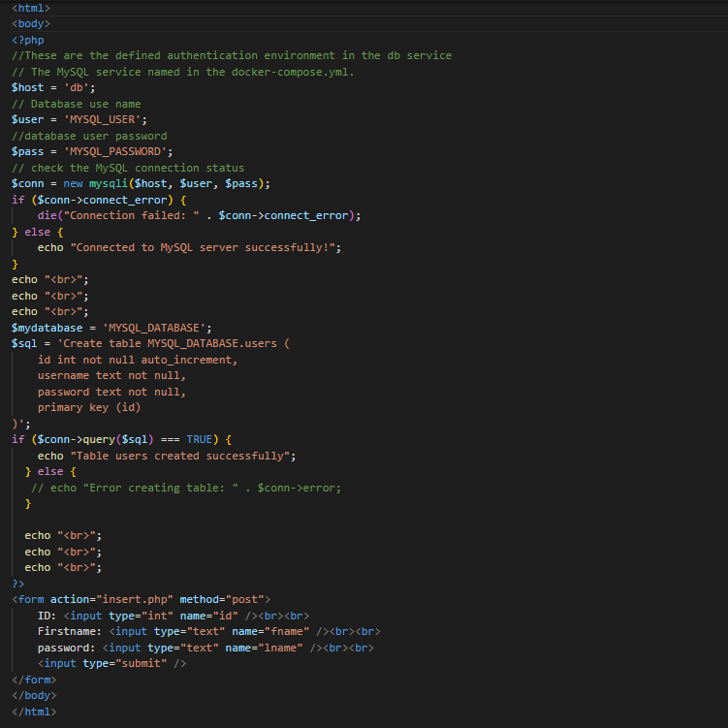Click the closing </form> tag
This screenshot has height=728, width=728.
34,681
